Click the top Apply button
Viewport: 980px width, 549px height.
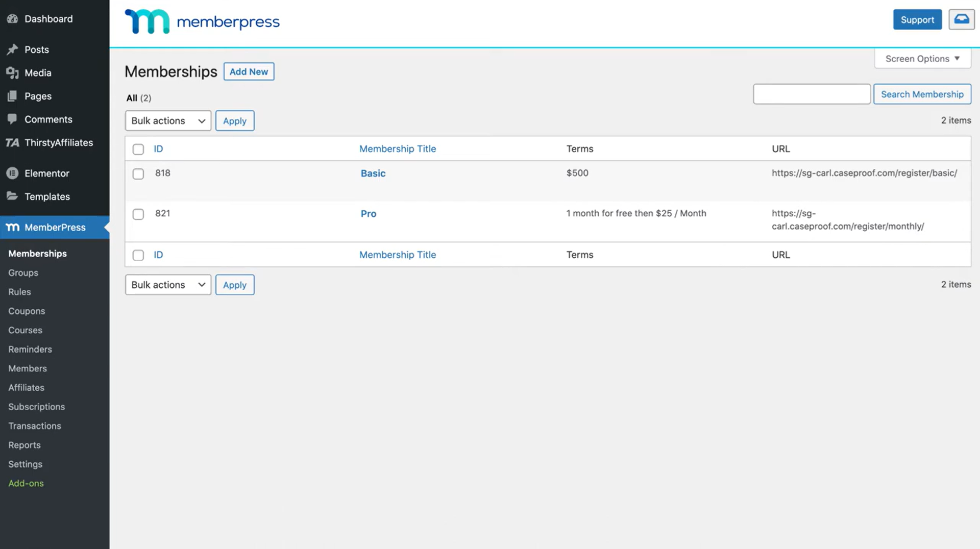pos(235,121)
